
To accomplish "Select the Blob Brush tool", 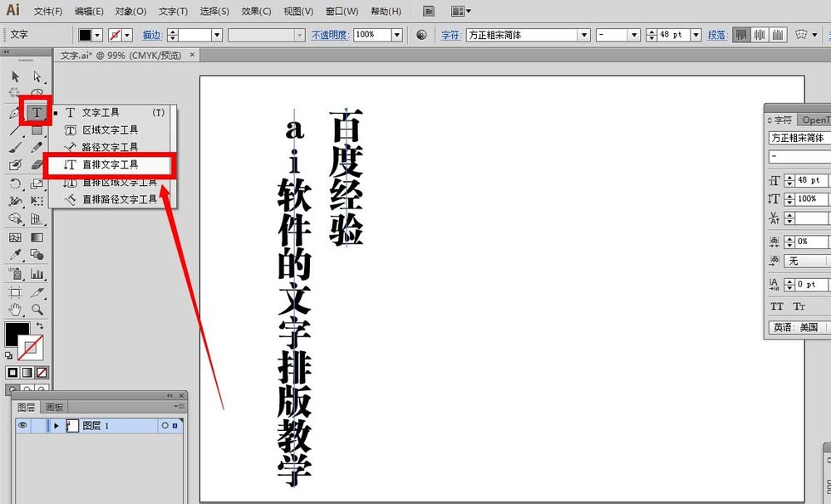I will [15, 165].
